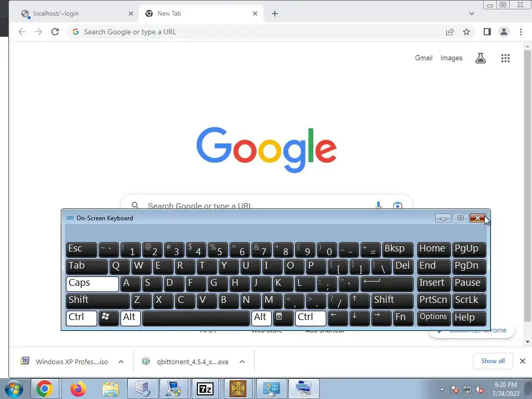The height and width of the screenshot is (399, 532).
Task: Open the Gmail link
Action: (x=424, y=58)
